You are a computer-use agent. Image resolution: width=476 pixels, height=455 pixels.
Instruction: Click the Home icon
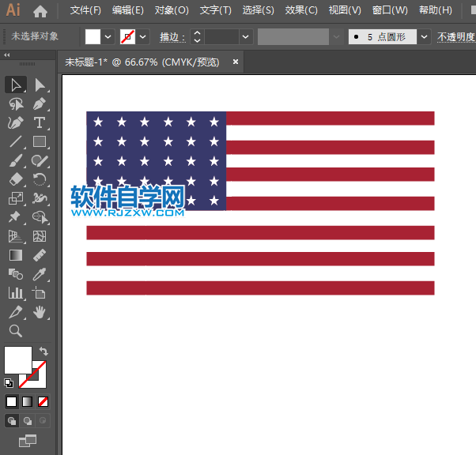point(40,11)
